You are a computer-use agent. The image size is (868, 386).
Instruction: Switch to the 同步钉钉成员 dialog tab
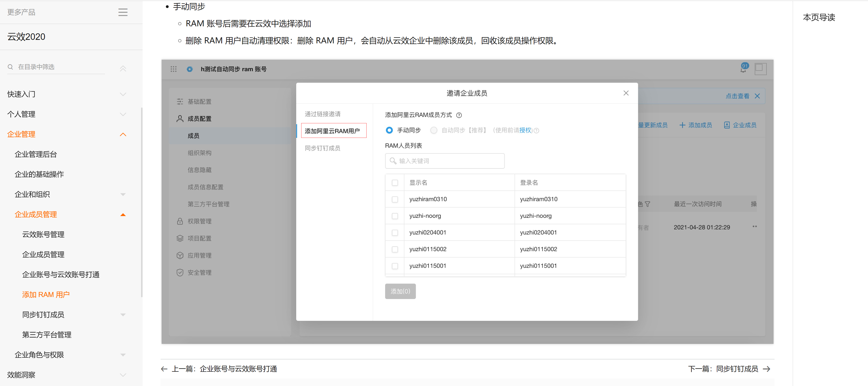322,148
